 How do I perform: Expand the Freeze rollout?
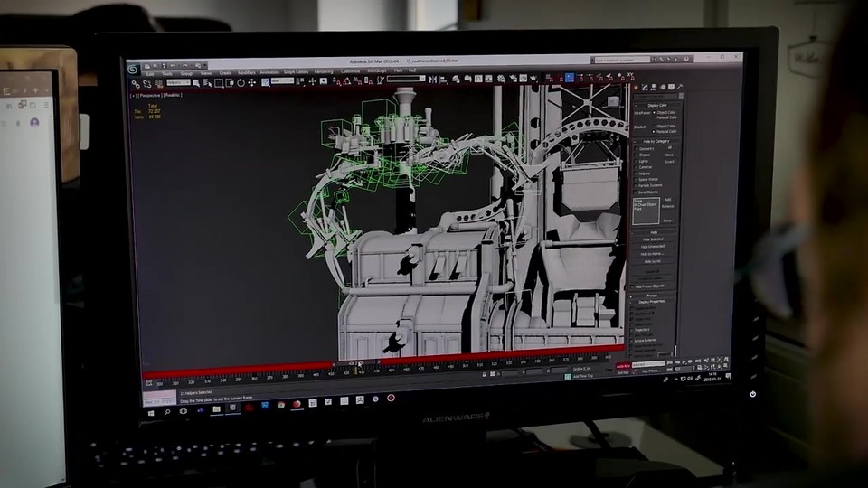coord(652,296)
